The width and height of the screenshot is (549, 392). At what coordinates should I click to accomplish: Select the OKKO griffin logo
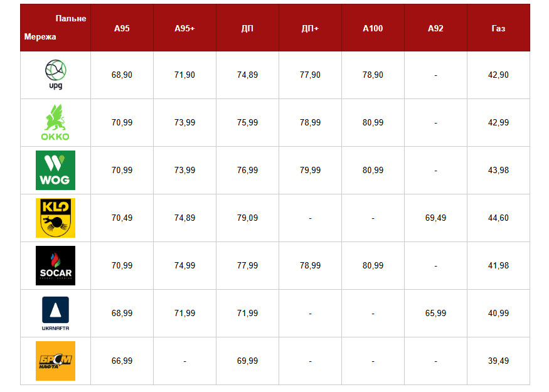point(55,122)
